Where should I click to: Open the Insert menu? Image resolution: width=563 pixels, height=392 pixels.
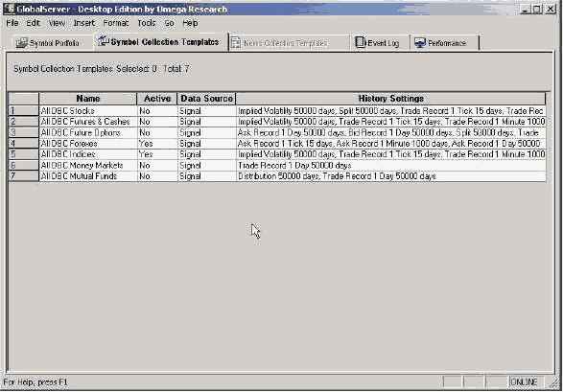click(x=84, y=23)
